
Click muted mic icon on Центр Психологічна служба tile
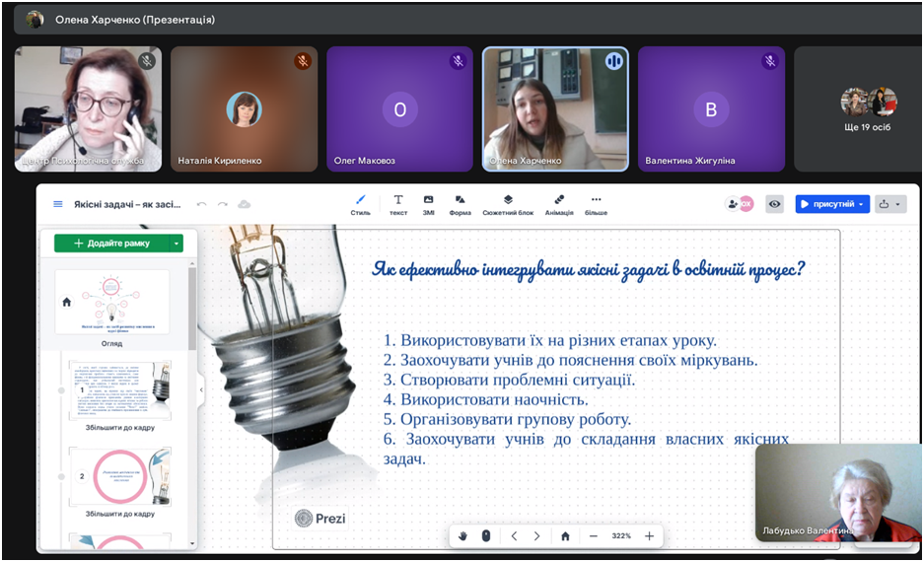pos(147,61)
